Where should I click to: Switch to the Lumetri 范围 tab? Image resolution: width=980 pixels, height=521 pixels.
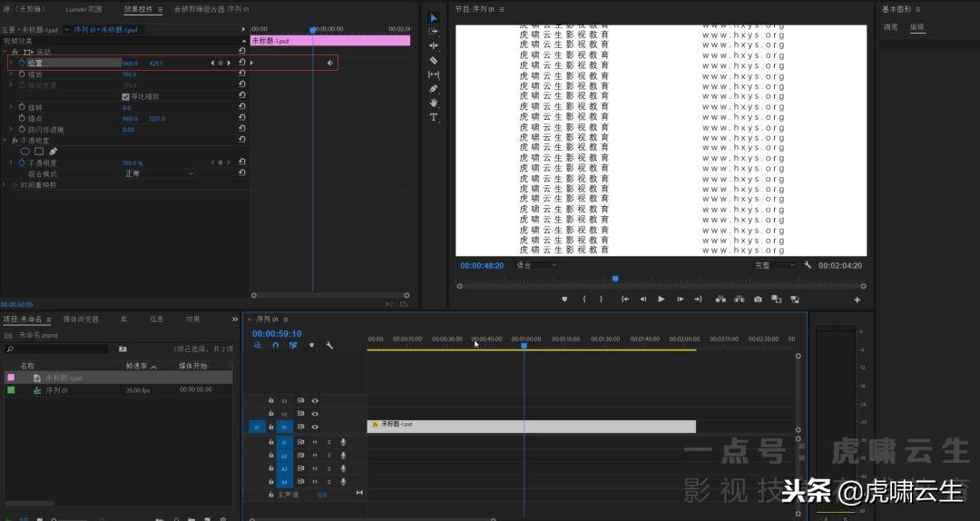(x=83, y=9)
